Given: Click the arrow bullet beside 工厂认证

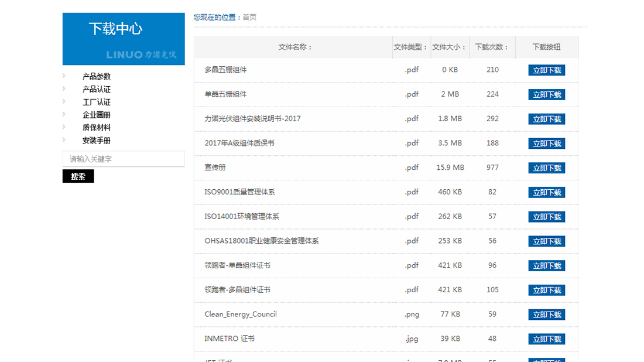Looking at the screenshot, I should point(64,101).
